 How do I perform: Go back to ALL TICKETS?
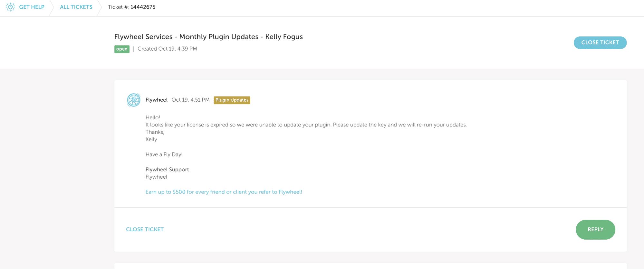tap(76, 7)
